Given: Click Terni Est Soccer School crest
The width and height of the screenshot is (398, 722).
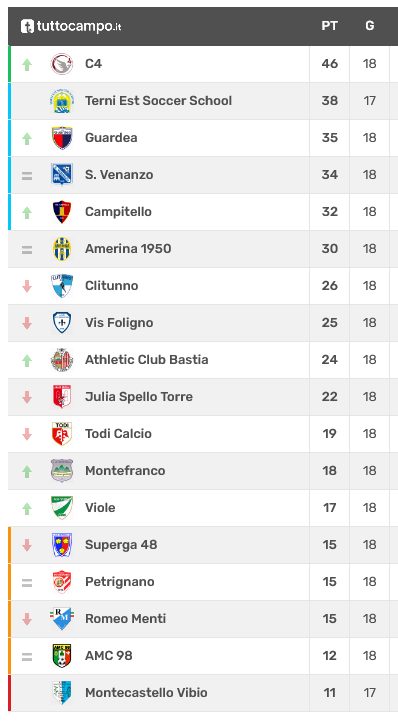Looking at the screenshot, I should click(62, 101).
